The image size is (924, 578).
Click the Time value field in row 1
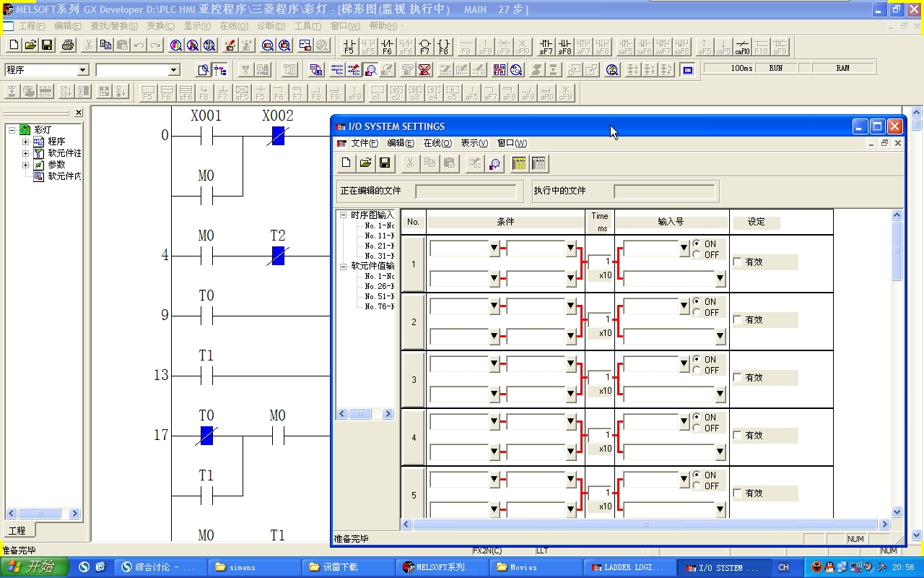click(600, 262)
